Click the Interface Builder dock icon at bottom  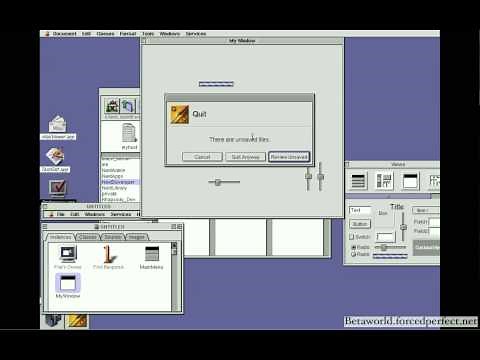(x=77, y=321)
